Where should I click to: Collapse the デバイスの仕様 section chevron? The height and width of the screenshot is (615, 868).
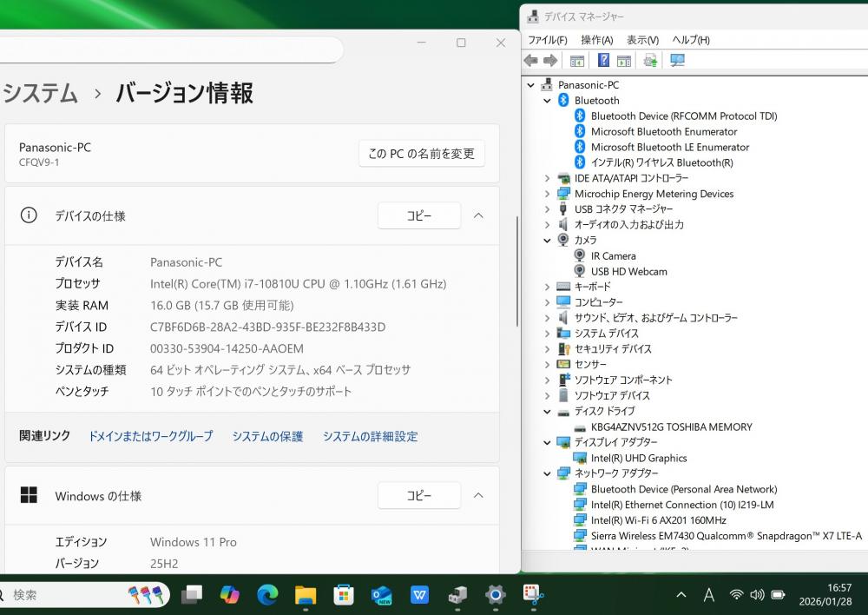pos(478,216)
